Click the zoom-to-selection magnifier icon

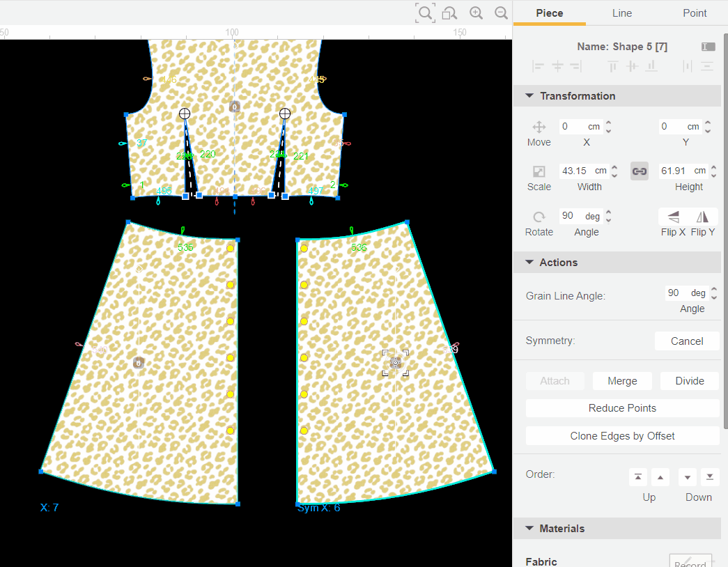pos(449,13)
